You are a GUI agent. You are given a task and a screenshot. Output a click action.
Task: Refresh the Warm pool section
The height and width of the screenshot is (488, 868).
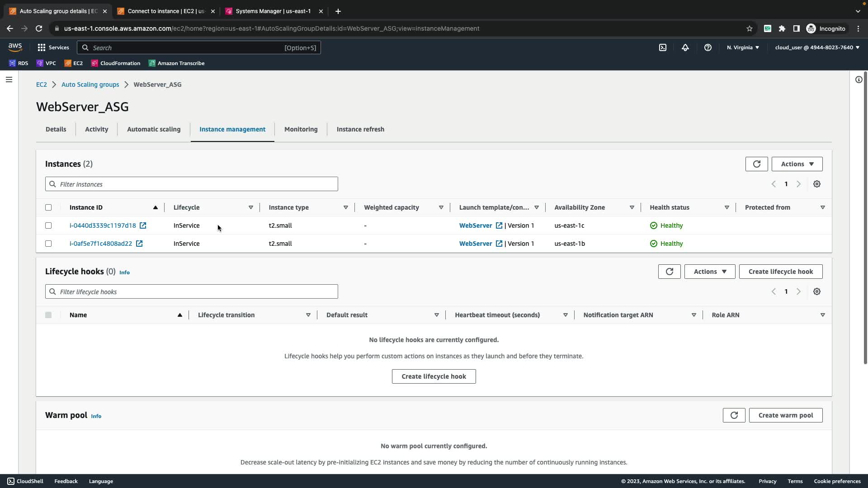(x=734, y=415)
